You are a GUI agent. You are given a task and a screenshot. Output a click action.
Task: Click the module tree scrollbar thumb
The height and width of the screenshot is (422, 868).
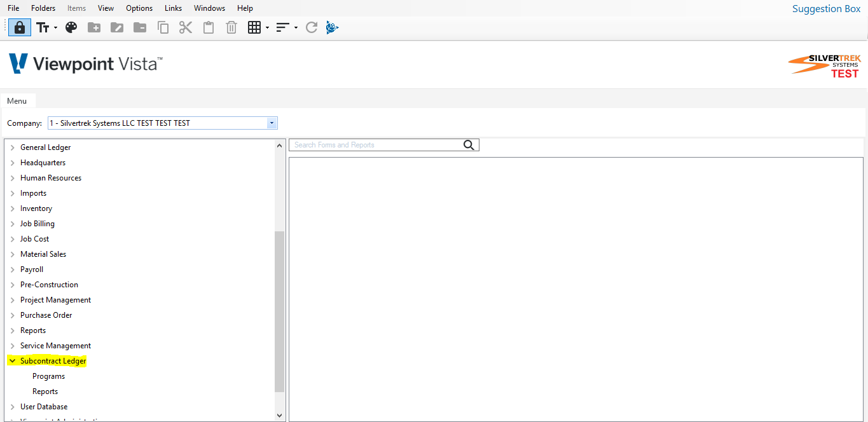tap(280, 311)
